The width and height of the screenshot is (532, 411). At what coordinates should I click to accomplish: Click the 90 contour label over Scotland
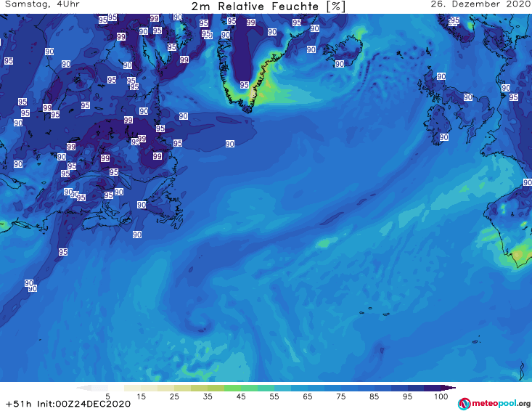pyautogui.click(x=441, y=76)
